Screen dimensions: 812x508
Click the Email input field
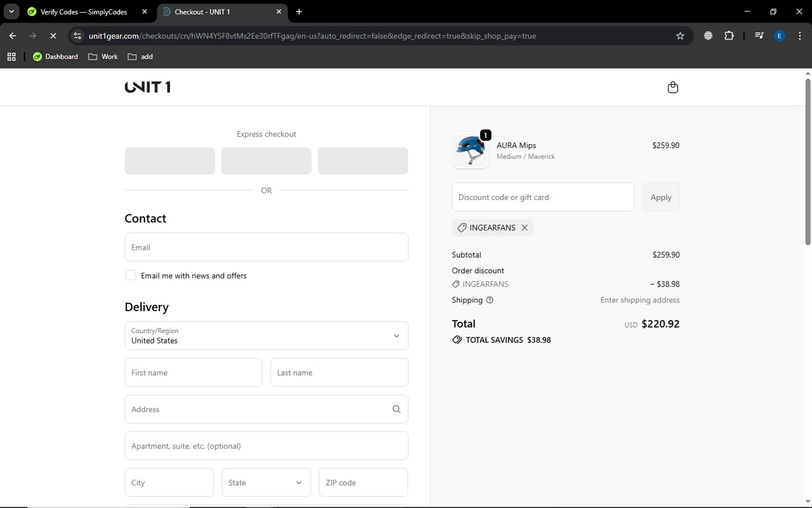tap(266, 247)
